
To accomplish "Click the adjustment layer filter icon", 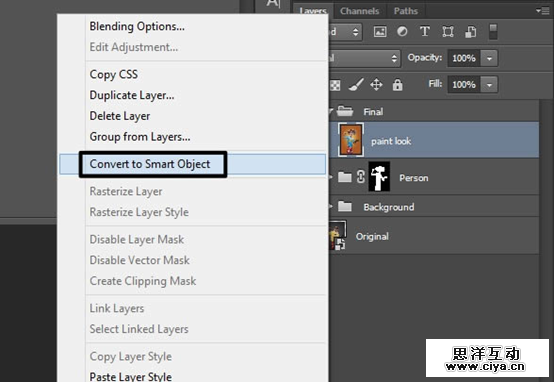I will point(402,32).
